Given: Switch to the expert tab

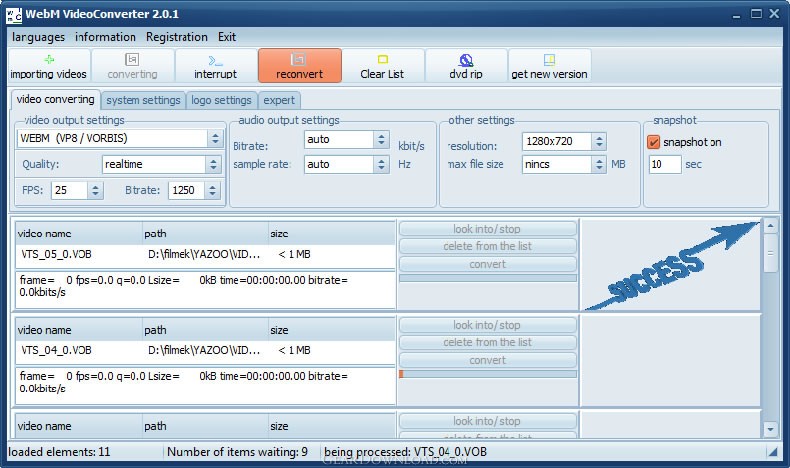Looking at the screenshot, I should coord(279,100).
